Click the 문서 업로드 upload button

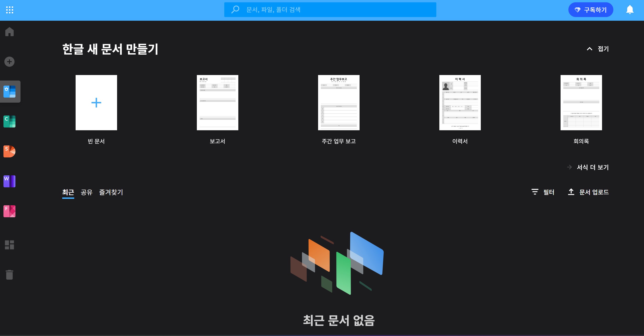coord(588,192)
